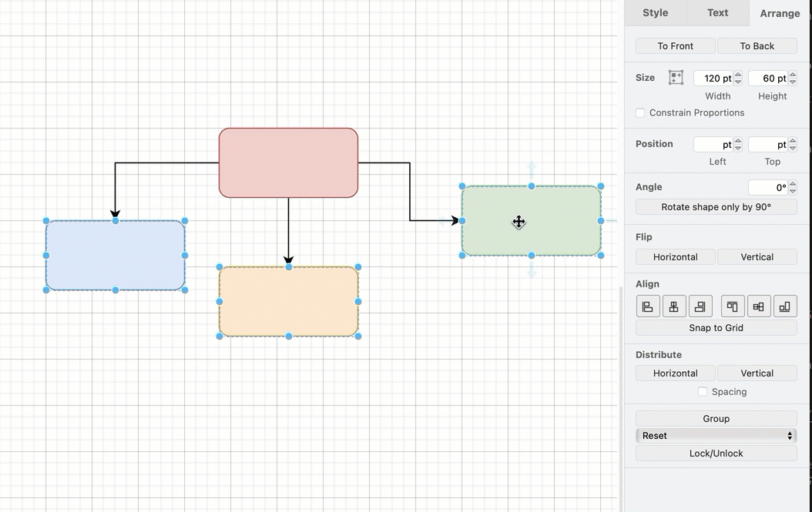This screenshot has height=512, width=812.
Task: Increase the Width value with the stepper
Action: 737,74
